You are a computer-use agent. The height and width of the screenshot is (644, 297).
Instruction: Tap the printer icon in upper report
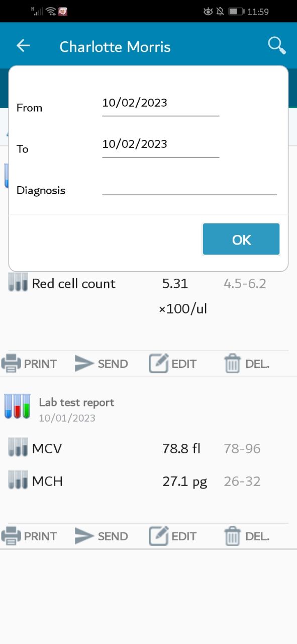tap(11, 363)
